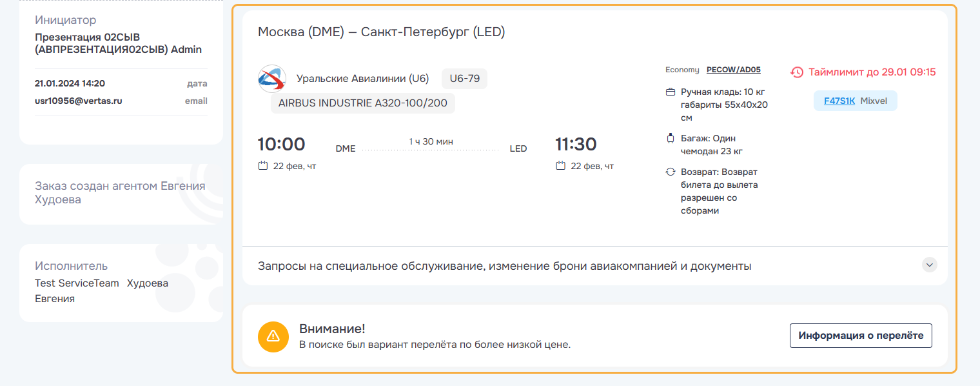The width and height of the screenshot is (980, 386).
Task: Click the Москва (DME) — Санкт-Петербург (LED) route title
Action: (381, 32)
